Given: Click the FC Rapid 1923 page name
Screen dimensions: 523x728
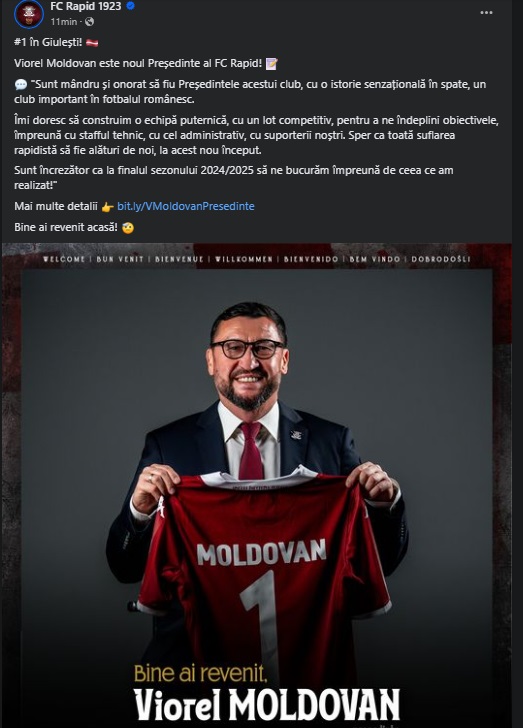Looking at the screenshot, I should tap(86, 6).
